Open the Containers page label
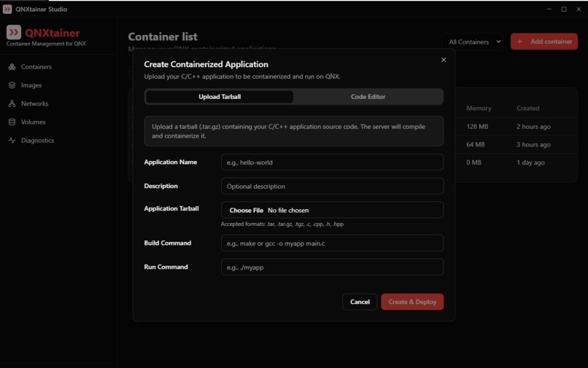588x368 pixels. point(36,67)
